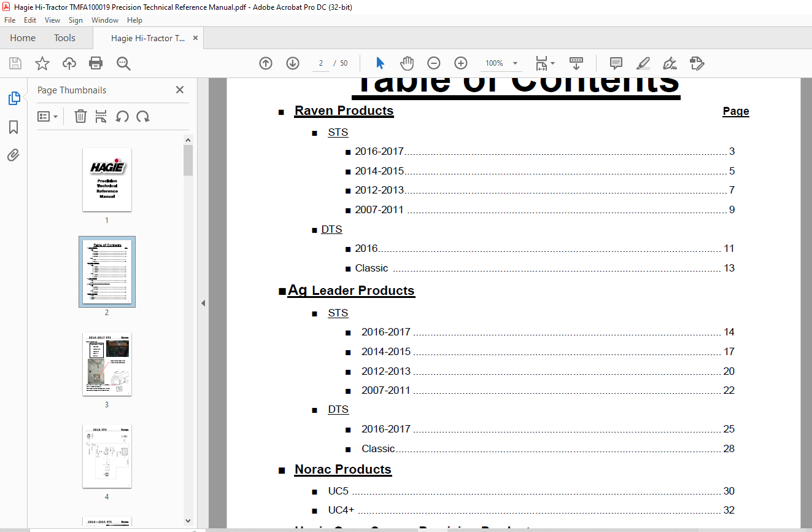Zoom out with the minus icon
This screenshot has height=532, width=812.
coord(434,63)
